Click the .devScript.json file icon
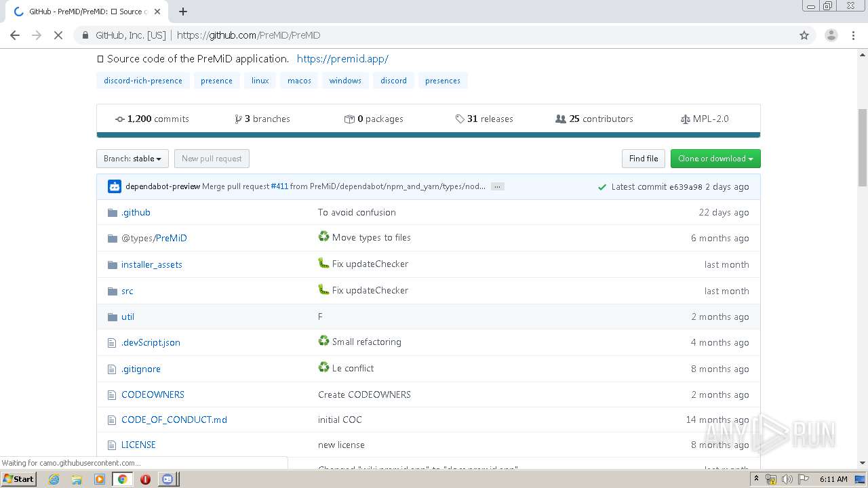Screen dimensions: 868x488 pyautogui.click(x=113, y=343)
